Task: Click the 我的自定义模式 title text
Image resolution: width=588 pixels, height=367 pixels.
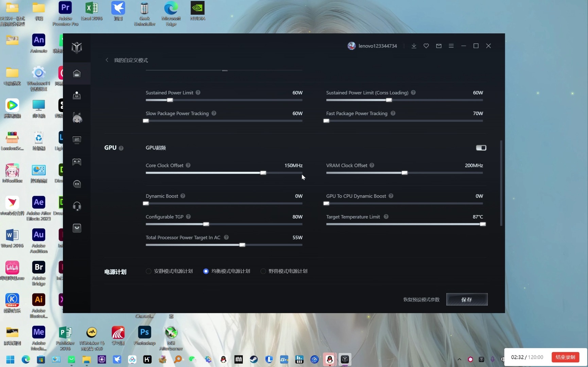Action: coord(131,60)
